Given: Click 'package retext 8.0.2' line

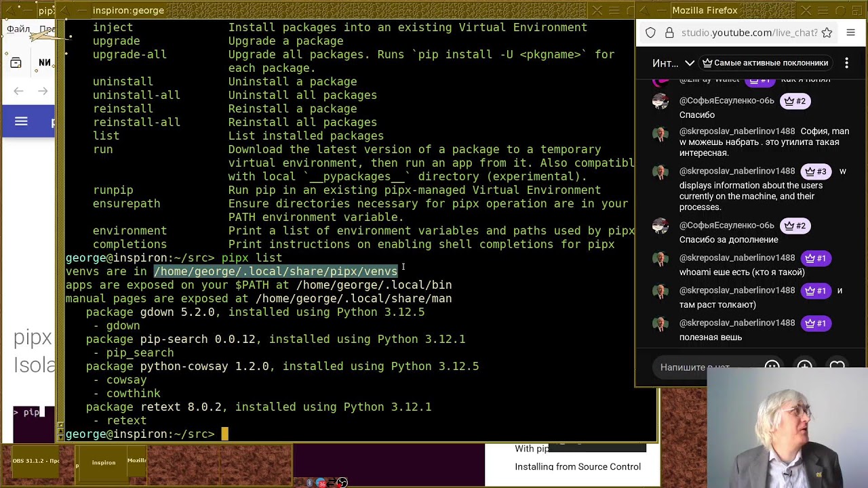Looking at the screenshot, I should (x=258, y=407).
